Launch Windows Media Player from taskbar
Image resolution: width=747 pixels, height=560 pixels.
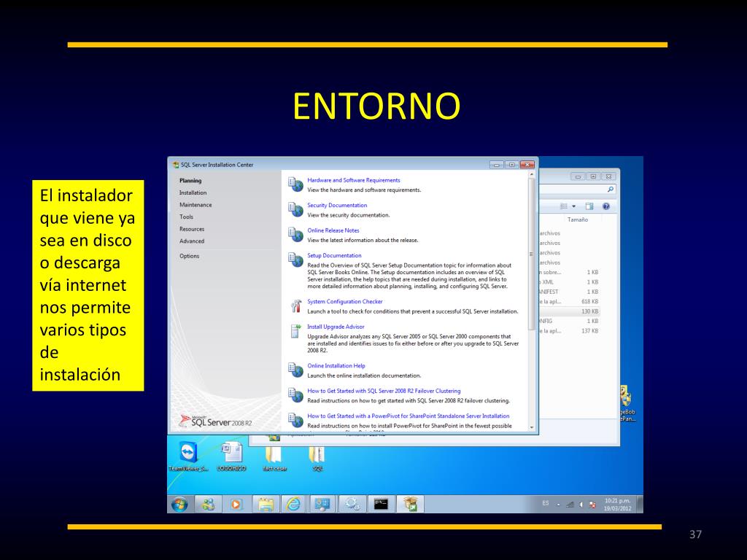236,504
